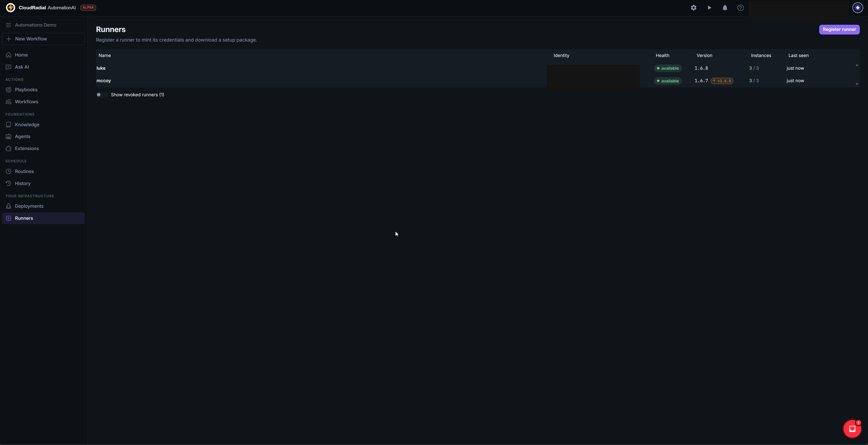Click the 3 / 3 instances for mccoy
This screenshot has width=868, height=445.
pos(754,81)
